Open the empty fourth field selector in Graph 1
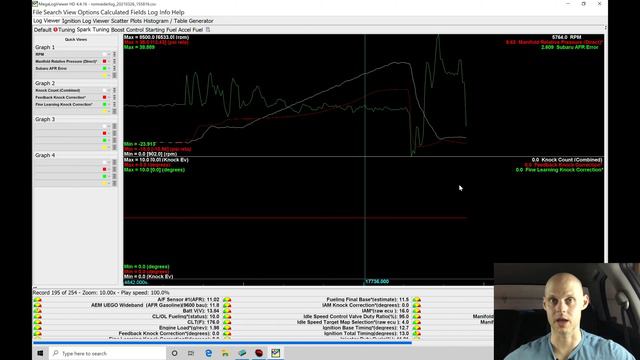This screenshot has width=640, height=360. [67, 75]
